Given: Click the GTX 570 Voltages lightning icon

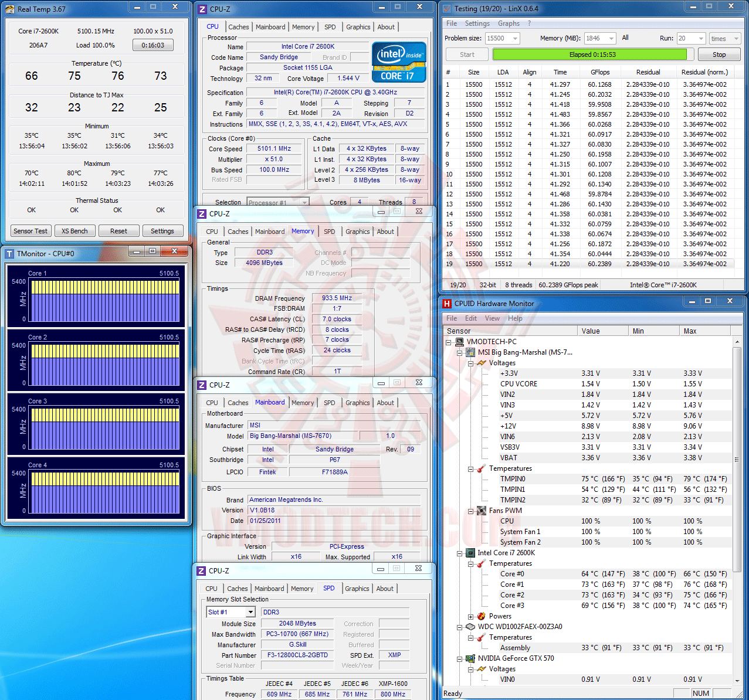Looking at the screenshot, I should [482, 669].
